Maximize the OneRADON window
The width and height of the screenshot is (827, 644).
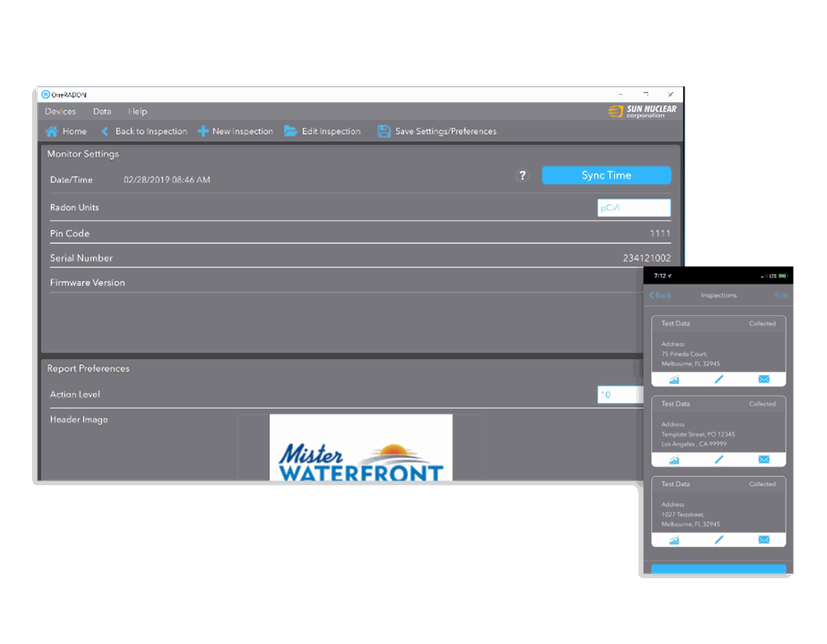click(646, 95)
